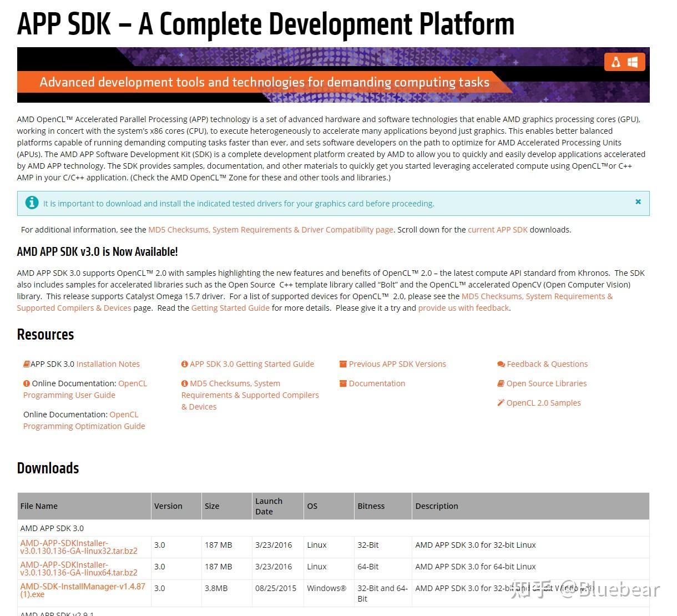Click the info icon next to MD5 Checksums resource

185,383
